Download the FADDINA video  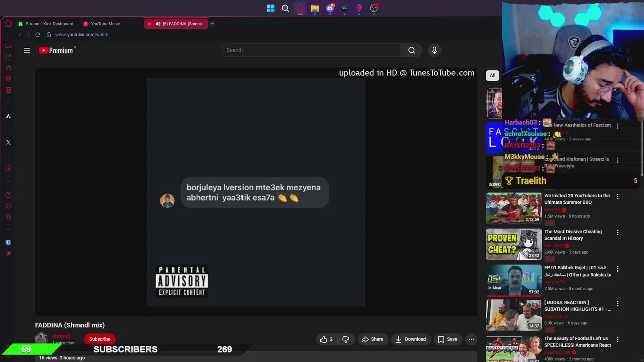[411, 339]
